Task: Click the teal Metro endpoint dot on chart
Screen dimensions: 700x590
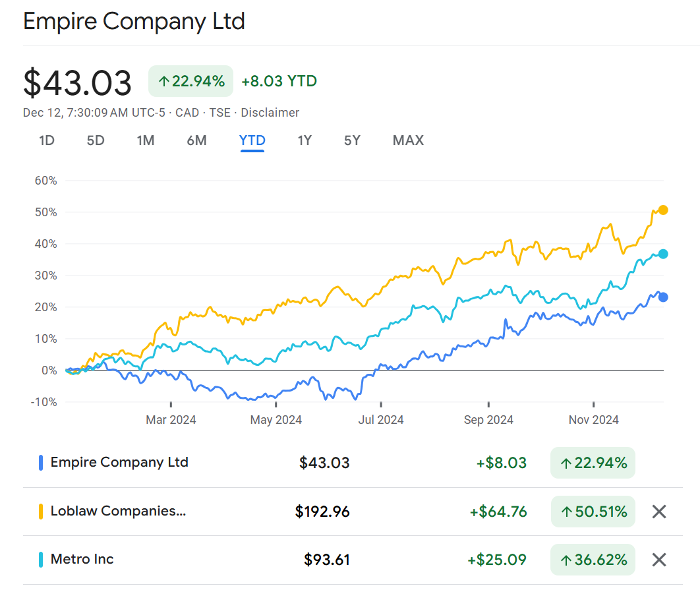Action: click(663, 254)
